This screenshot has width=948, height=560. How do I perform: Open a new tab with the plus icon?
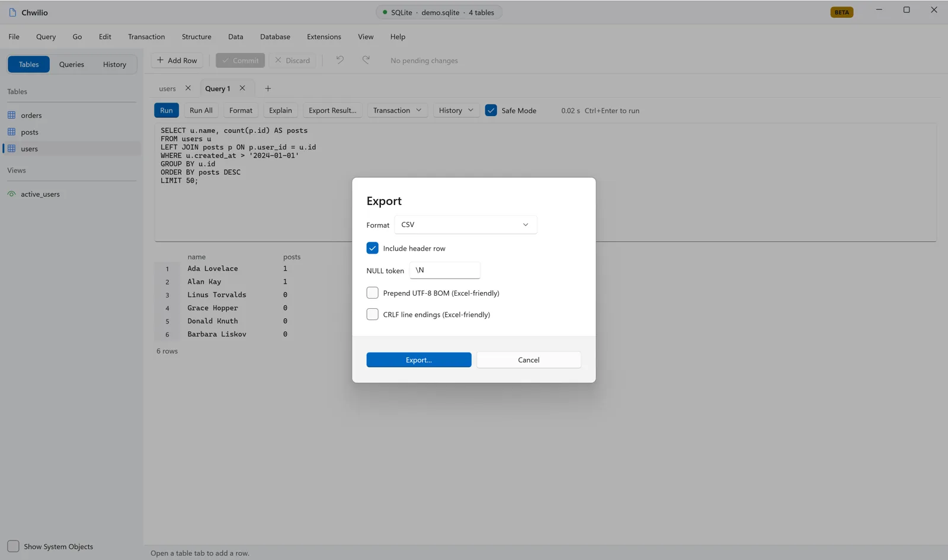(x=268, y=88)
